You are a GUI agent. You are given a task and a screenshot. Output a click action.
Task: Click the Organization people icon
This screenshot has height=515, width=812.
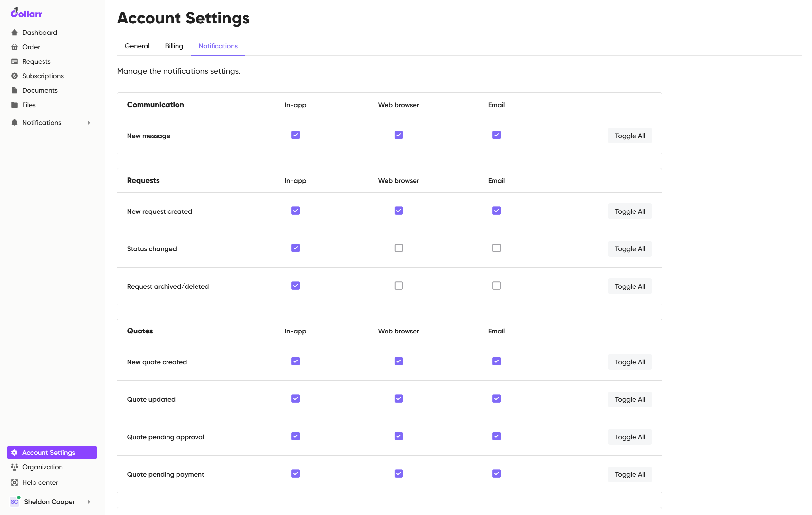(x=14, y=467)
